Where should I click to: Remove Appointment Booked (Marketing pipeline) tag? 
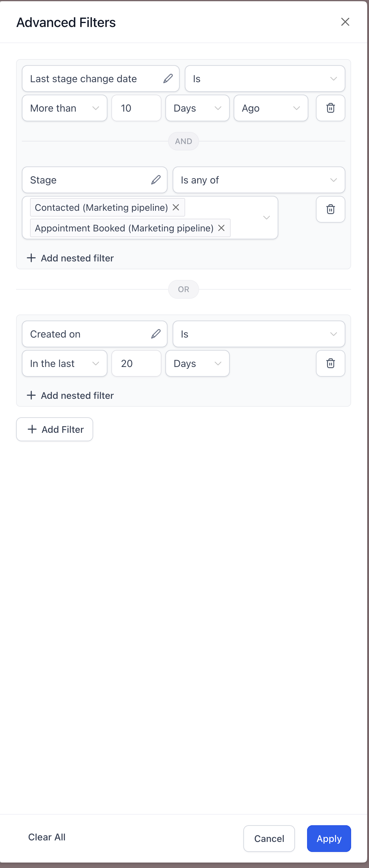click(221, 228)
